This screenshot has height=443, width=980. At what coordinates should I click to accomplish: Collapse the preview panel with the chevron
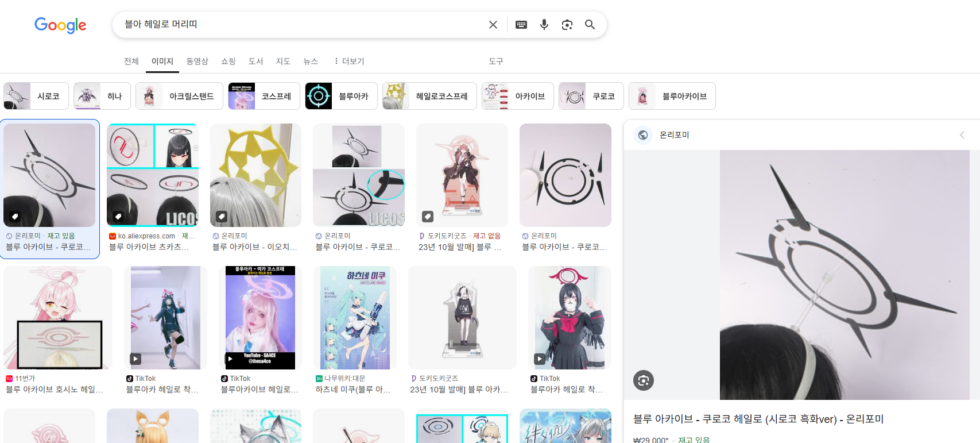[x=962, y=135]
